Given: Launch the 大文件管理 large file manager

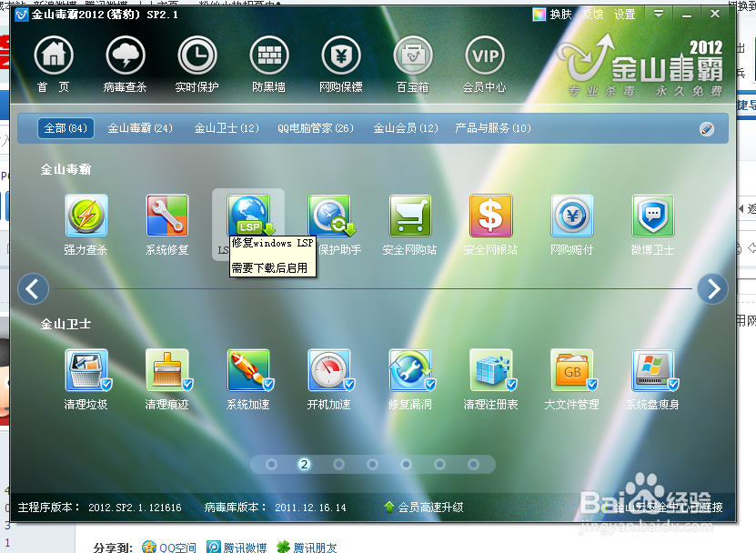Looking at the screenshot, I should click(x=574, y=370).
